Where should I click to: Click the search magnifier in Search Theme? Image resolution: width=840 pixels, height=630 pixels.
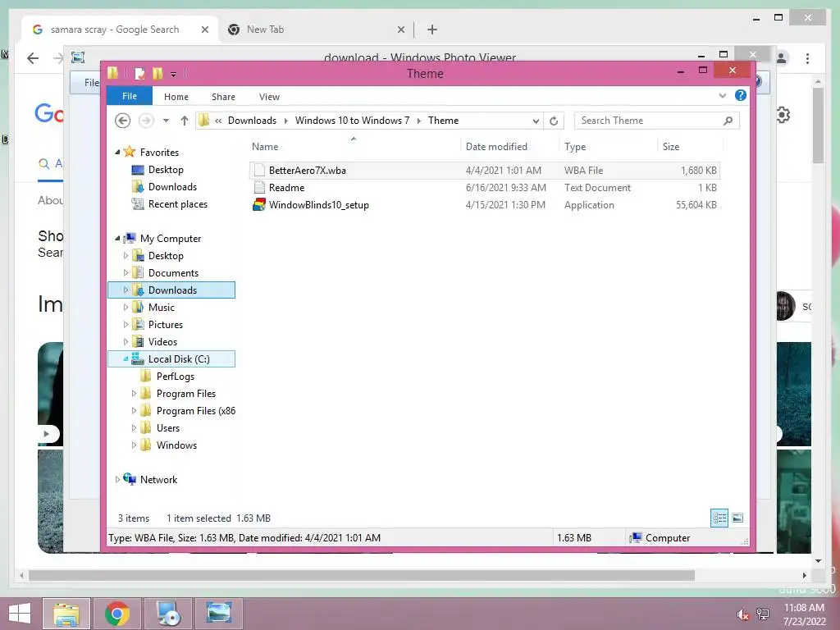[728, 121]
